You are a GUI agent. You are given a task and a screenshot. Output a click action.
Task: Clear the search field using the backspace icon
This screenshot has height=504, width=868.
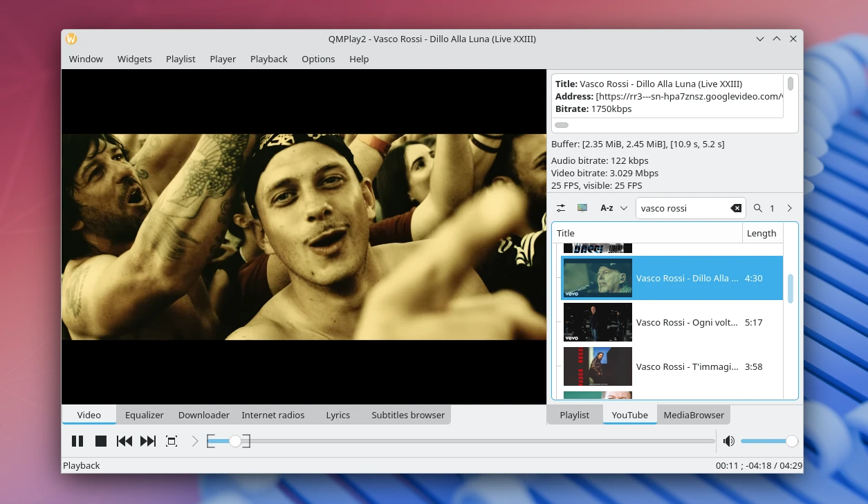[x=735, y=207]
